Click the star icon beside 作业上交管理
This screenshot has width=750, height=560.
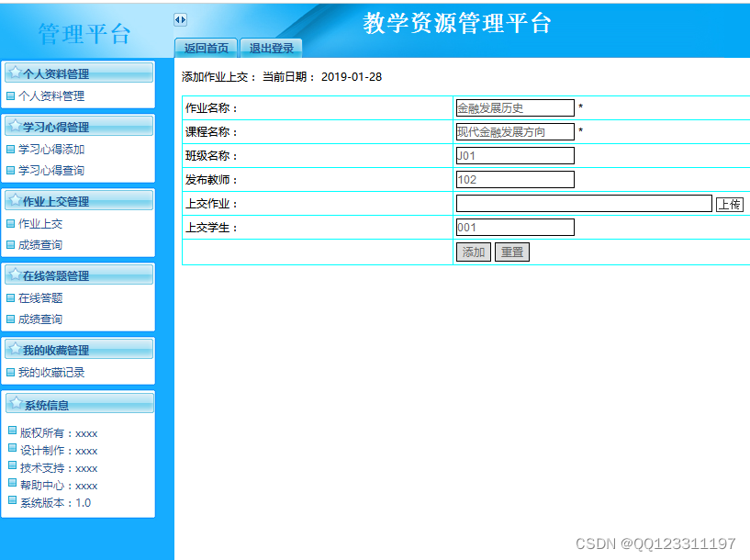[16, 200]
